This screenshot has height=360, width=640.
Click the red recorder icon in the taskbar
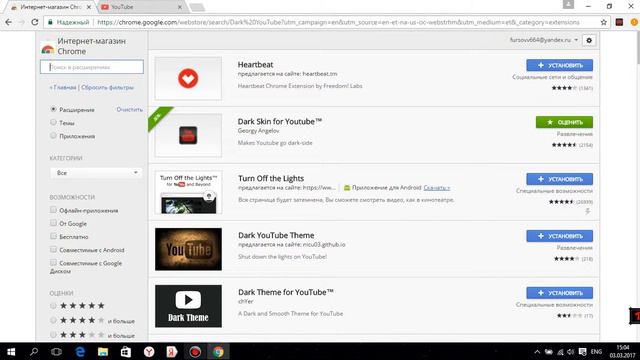[195, 351]
